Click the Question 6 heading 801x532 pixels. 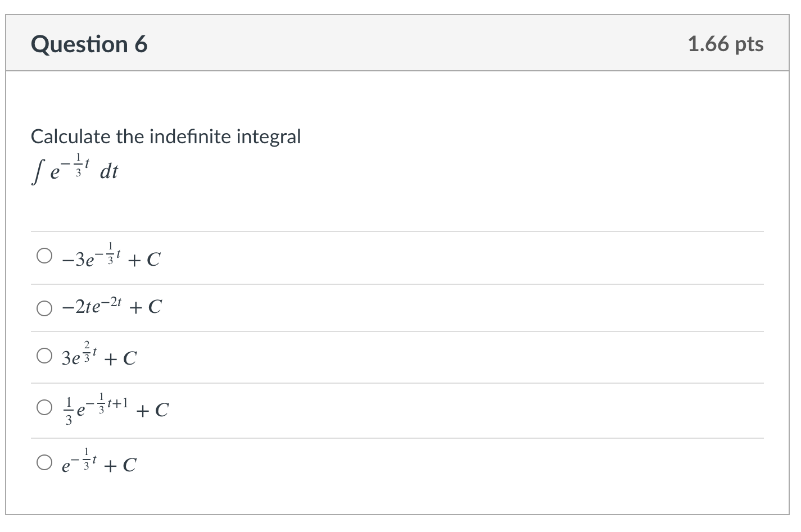tap(89, 44)
